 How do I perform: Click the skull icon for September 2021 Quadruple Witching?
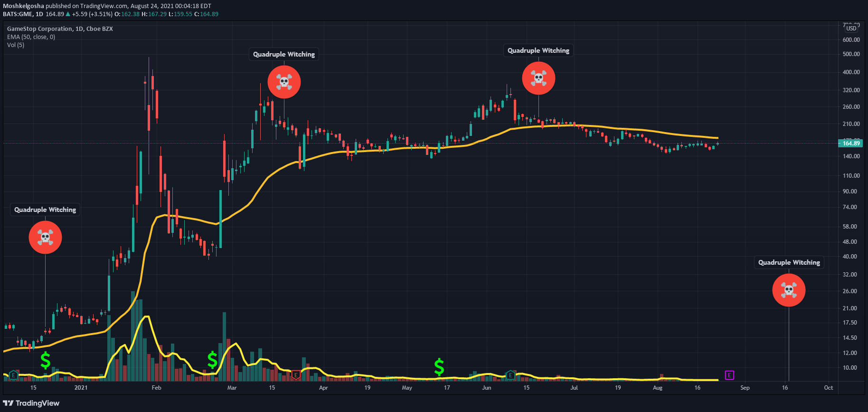click(789, 290)
